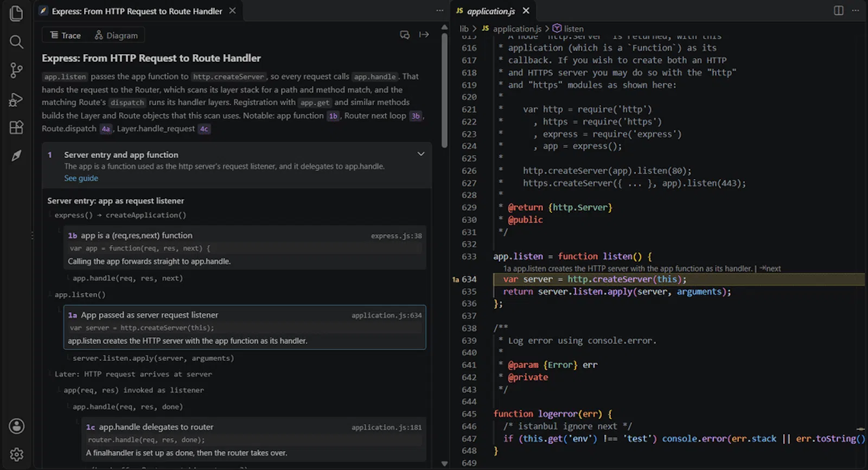Open the Source Control view
868x470 pixels.
click(16, 70)
